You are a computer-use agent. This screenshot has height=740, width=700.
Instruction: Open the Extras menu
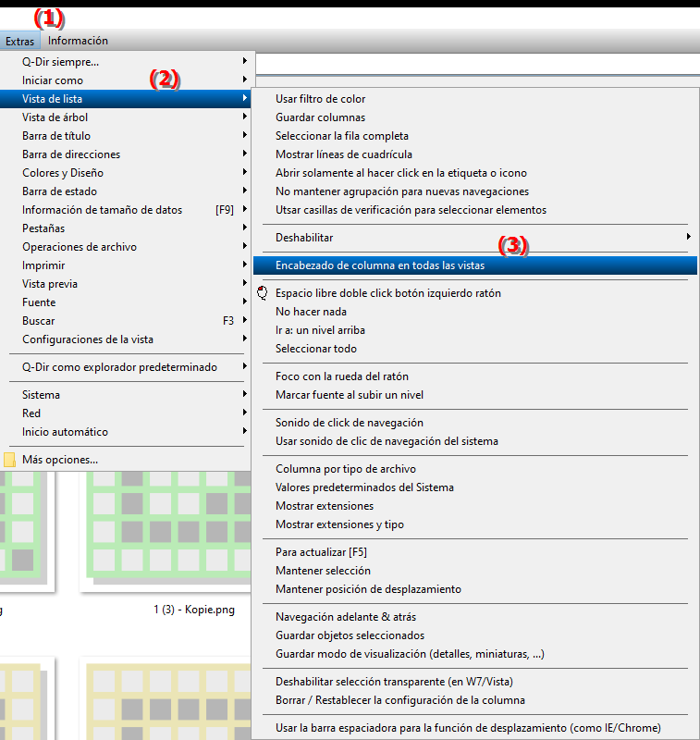point(19,41)
